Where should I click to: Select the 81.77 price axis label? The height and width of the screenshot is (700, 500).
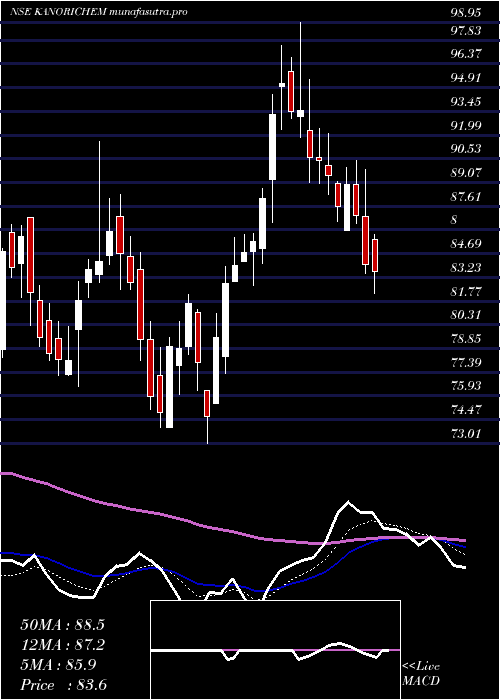pyautogui.click(x=466, y=292)
